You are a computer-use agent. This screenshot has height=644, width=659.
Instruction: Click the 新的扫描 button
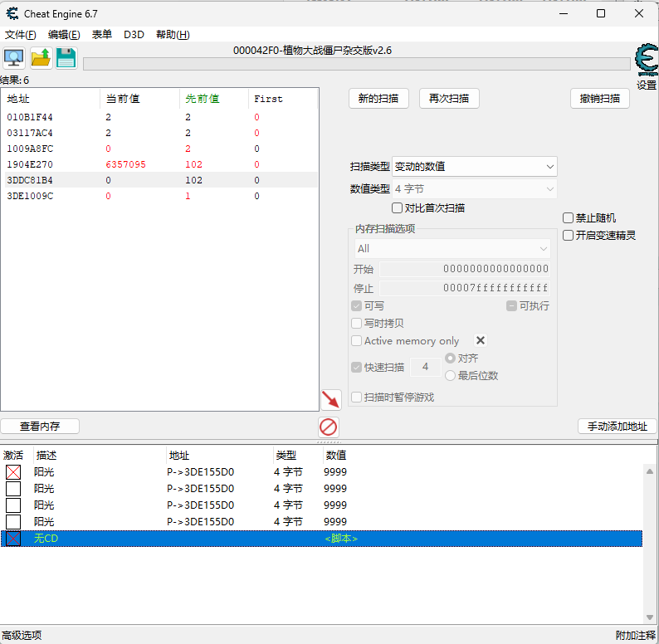[378, 98]
